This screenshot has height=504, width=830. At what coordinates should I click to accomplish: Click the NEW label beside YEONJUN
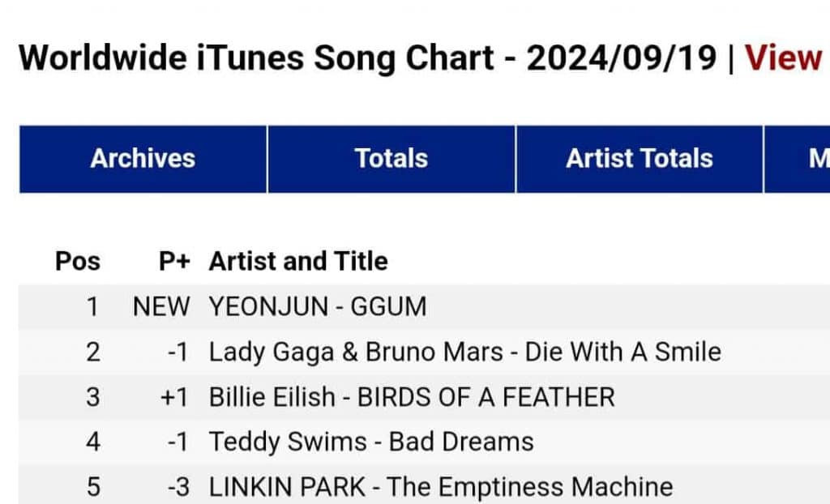click(x=161, y=307)
